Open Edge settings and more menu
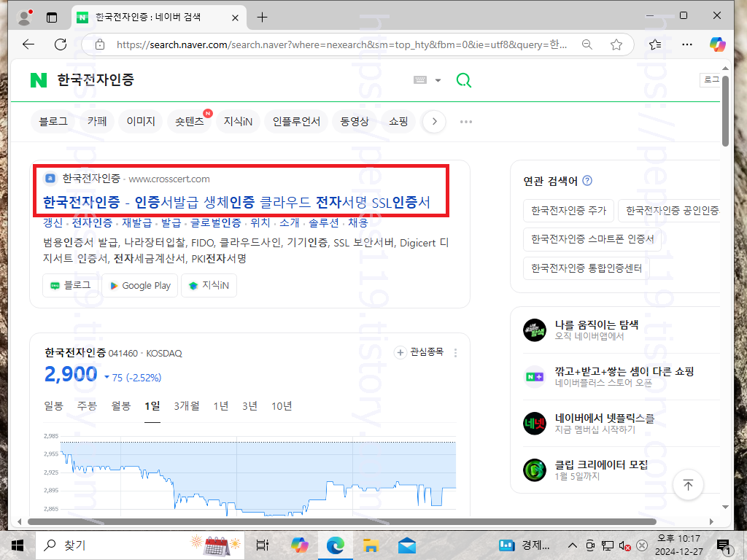Image resolution: width=747 pixels, height=560 pixels. click(687, 44)
